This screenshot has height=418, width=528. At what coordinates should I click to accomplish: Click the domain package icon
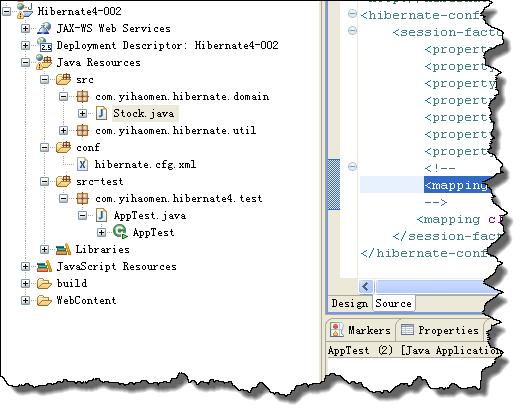[82, 97]
